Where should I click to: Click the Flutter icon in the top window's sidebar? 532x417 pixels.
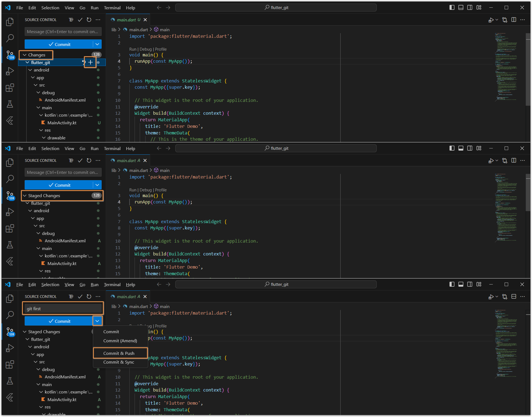[10, 121]
